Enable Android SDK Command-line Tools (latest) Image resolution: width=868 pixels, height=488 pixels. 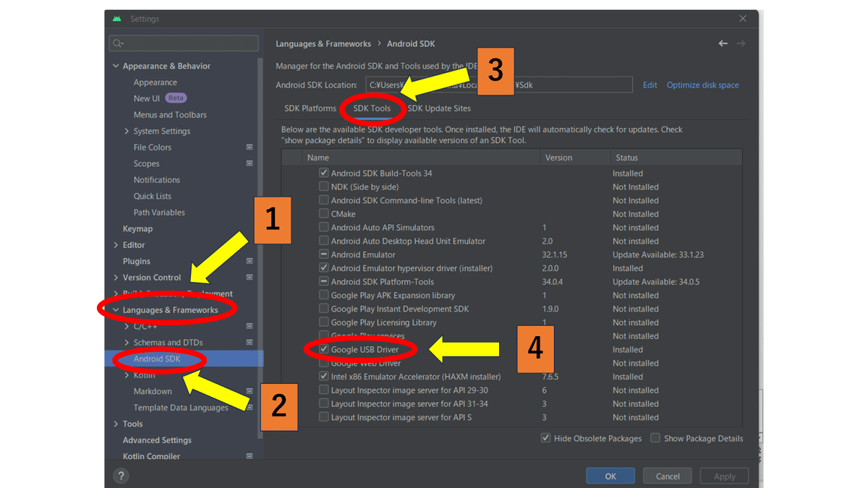(x=324, y=200)
